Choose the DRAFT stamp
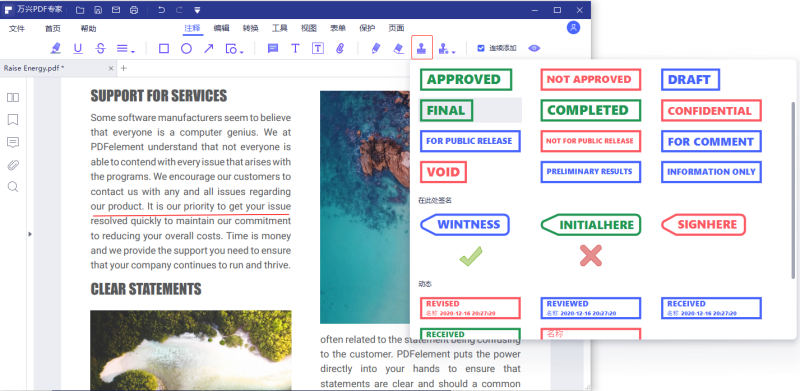The height and width of the screenshot is (391, 800). pos(690,80)
